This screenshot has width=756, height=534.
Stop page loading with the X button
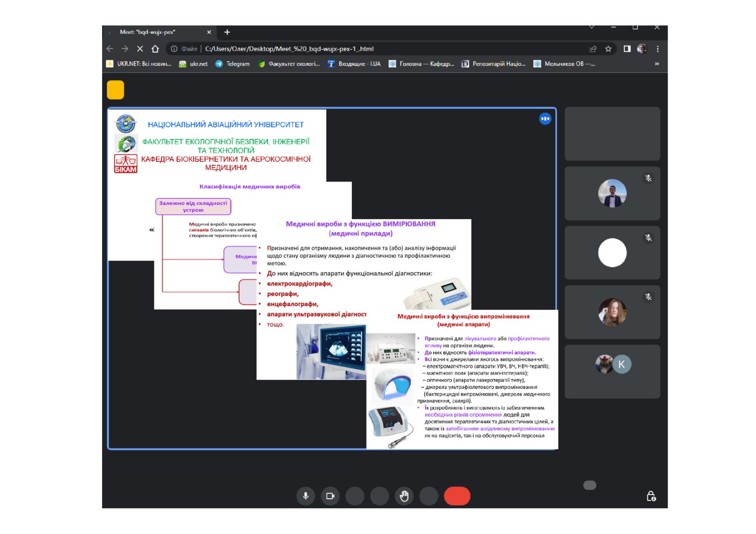(140, 49)
